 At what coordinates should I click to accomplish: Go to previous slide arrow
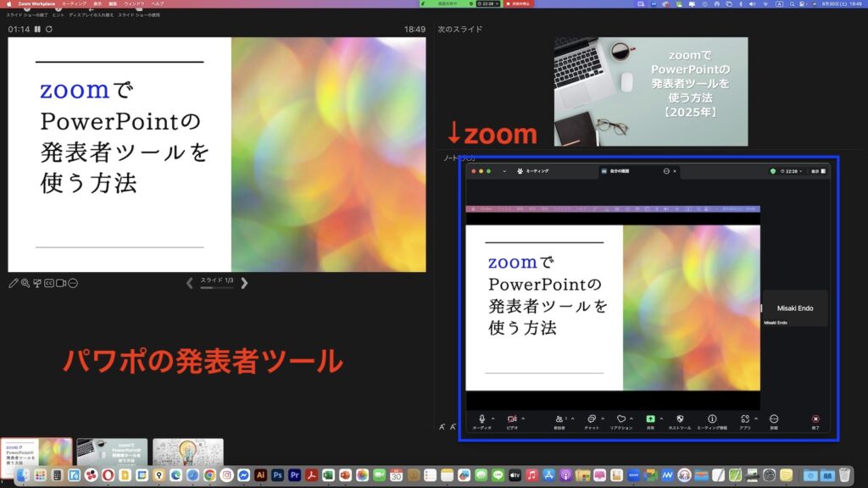(189, 283)
